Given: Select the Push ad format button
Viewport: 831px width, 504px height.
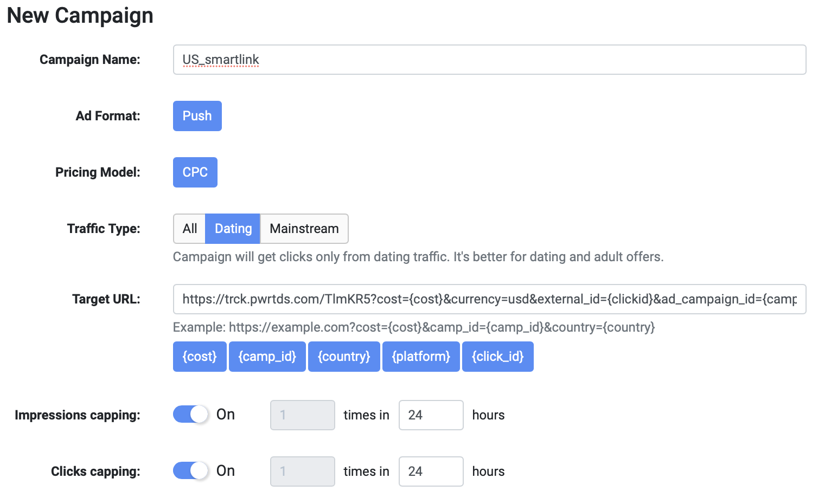Looking at the screenshot, I should [197, 116].
